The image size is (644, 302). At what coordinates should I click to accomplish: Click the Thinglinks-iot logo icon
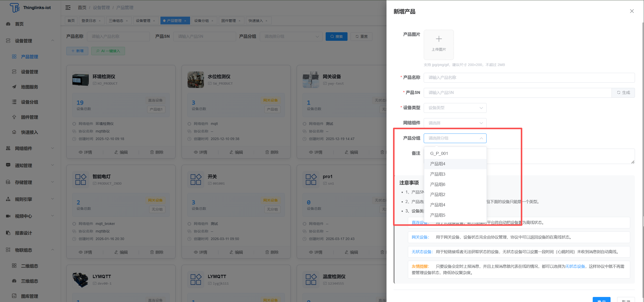[x=14, y=8]
